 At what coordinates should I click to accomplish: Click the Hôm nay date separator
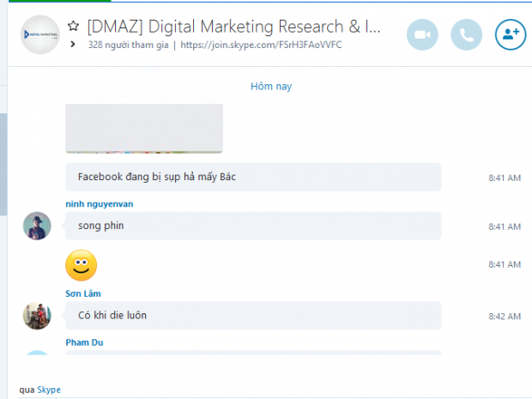pyautogui.click(x=271, y=87)
